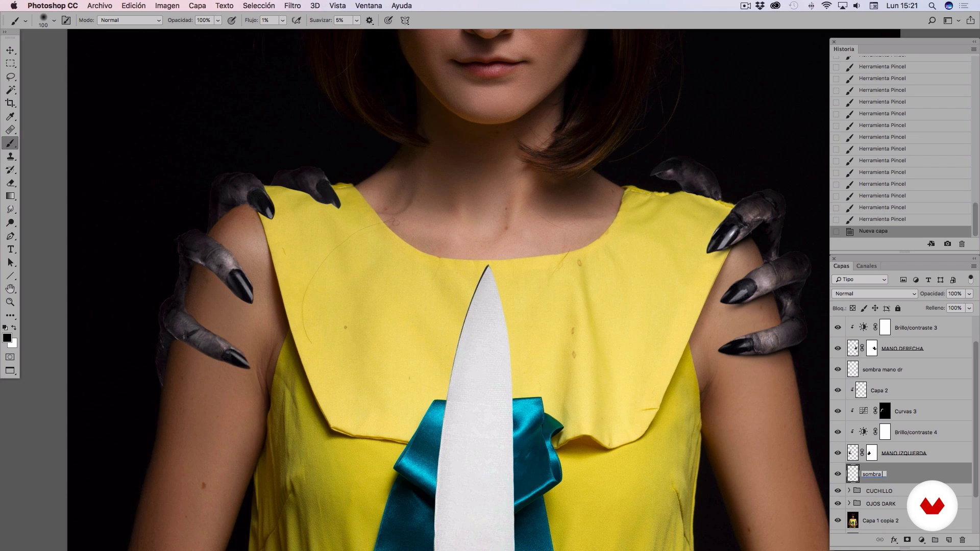Open the Selección menu

tap(259, 6)
